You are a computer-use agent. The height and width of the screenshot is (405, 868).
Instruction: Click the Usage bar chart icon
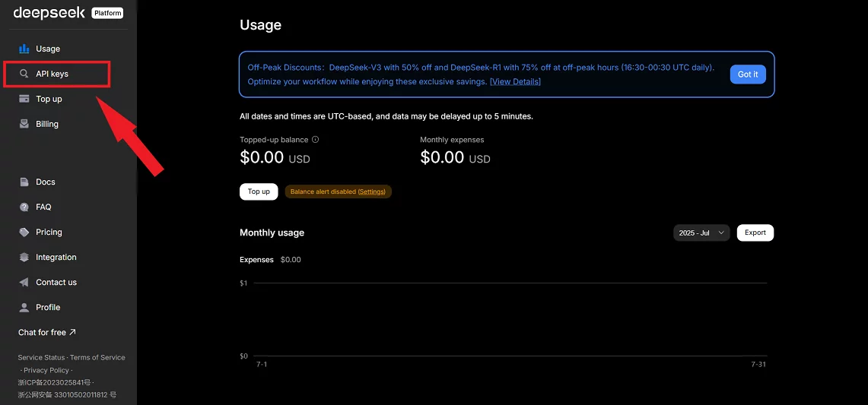click(x=24, y=49)
